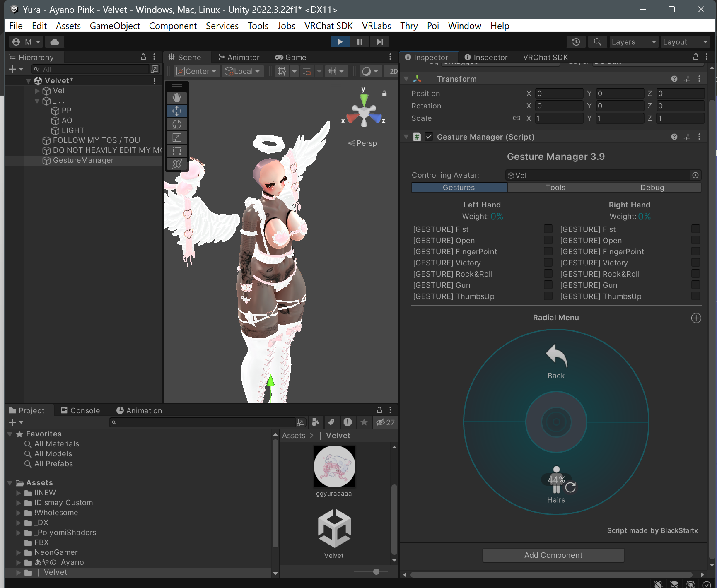
Task: Search project by type icon
Action: tap(316, 422)
